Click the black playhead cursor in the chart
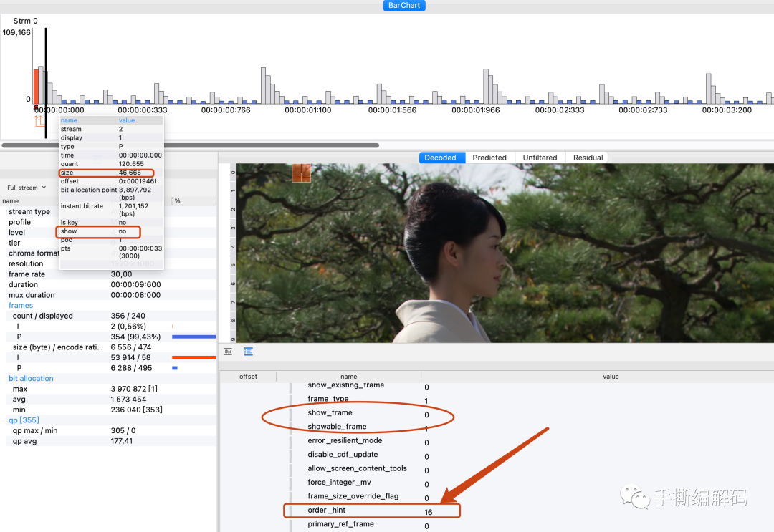 point(46,72)
